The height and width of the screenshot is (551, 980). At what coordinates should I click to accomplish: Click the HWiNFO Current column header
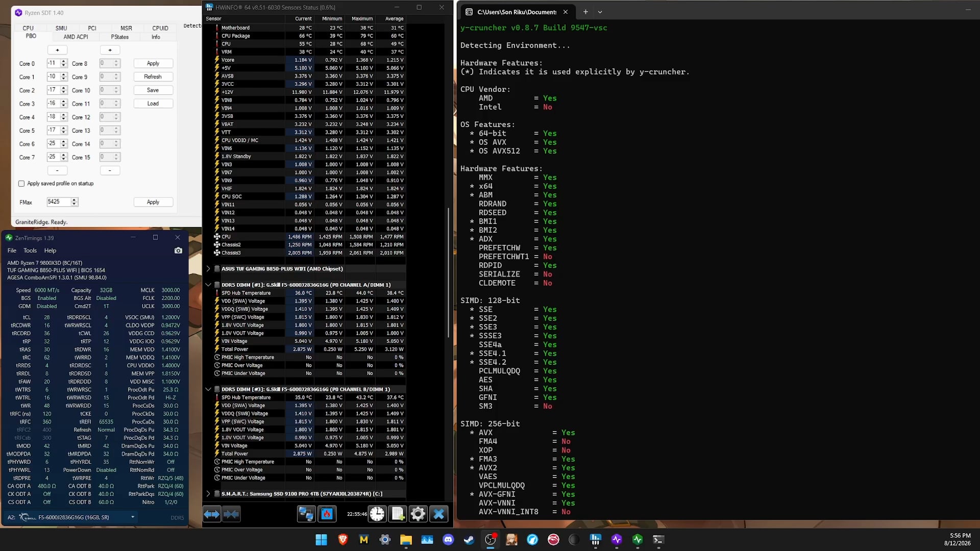point(303,19)
